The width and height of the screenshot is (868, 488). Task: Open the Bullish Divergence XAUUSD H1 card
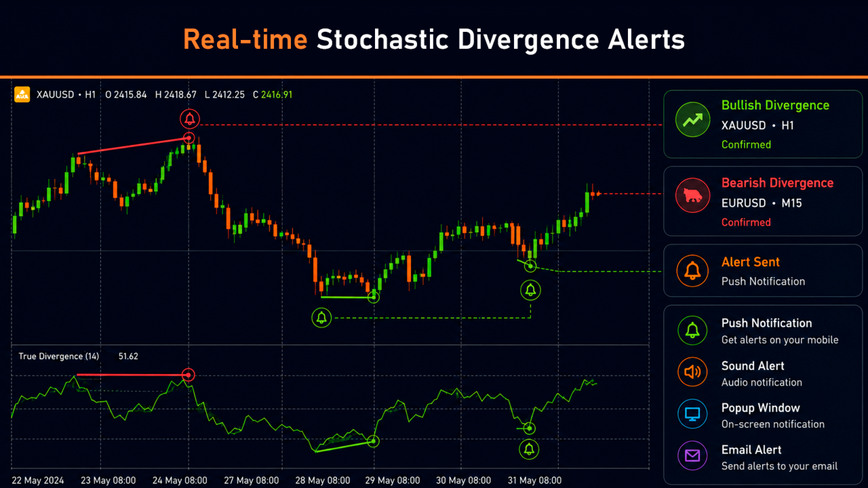point(763,124)
